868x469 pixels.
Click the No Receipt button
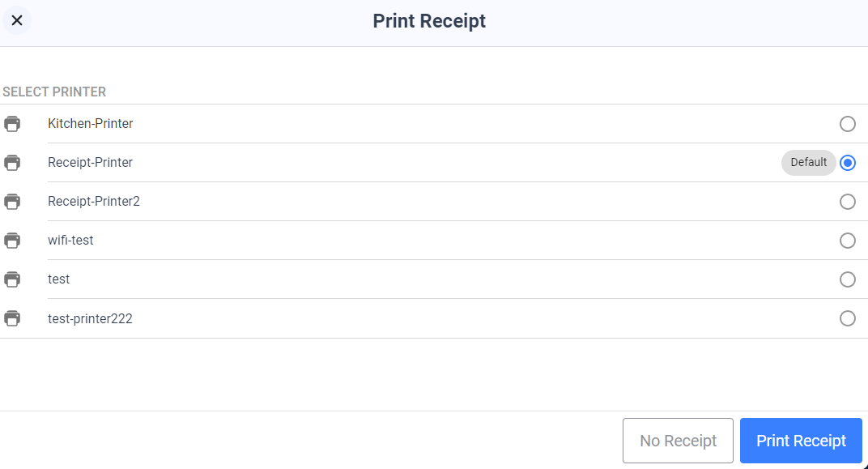679,441
